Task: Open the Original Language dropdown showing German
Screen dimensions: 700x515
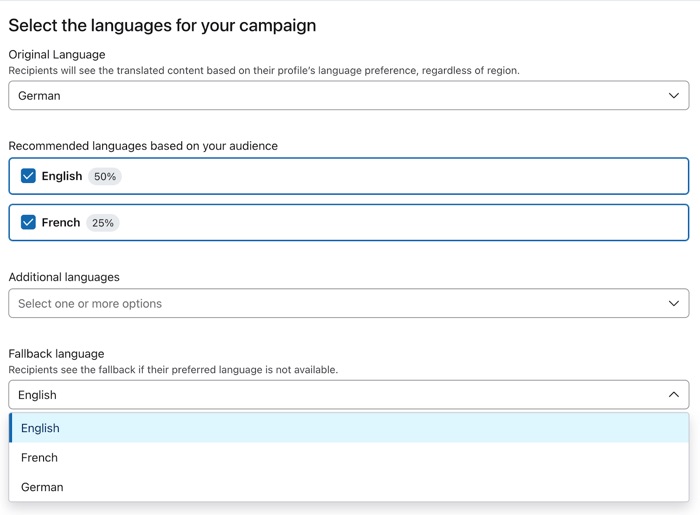Action: [x=340, y=96]
